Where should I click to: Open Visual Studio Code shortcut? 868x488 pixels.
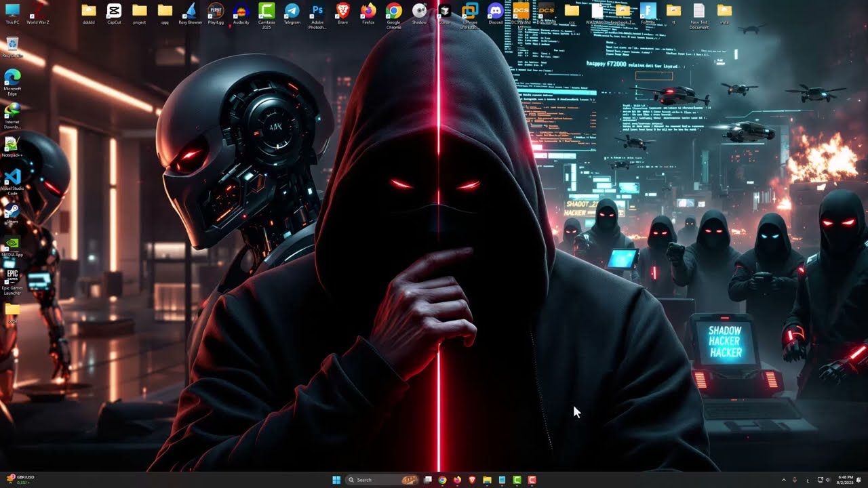pyautogui.click(x=12, y=178)
